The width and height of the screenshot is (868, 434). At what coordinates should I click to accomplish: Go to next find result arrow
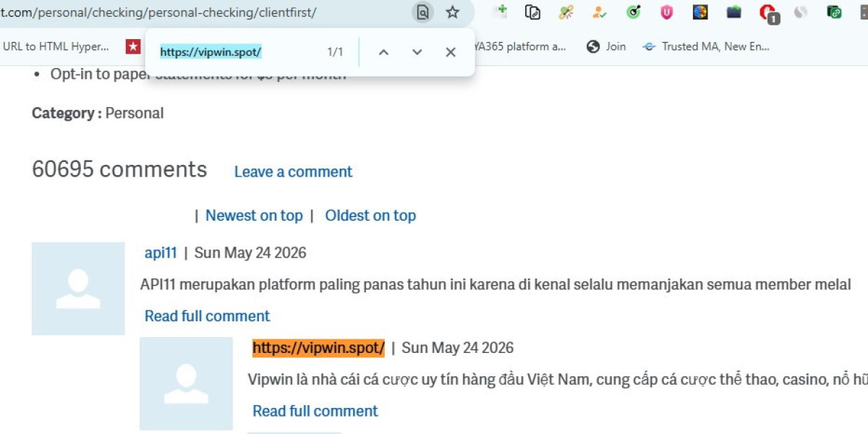(x=417, y=52)
